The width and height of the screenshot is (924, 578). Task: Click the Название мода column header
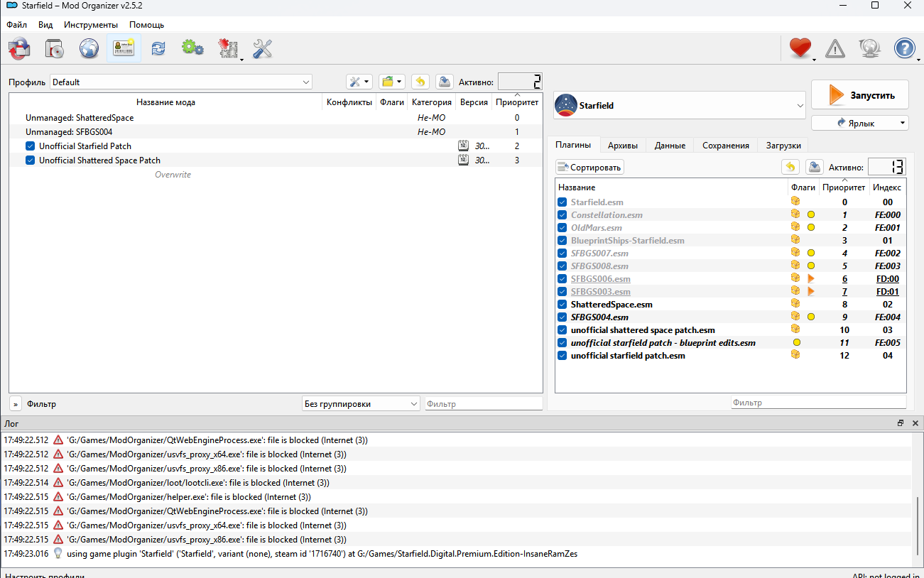[x=165, y=102]
